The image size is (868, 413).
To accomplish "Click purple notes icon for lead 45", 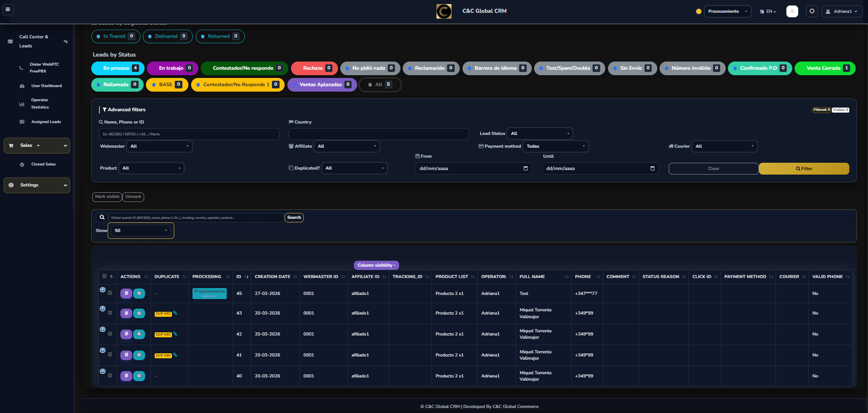I will [x=126, y=294].
